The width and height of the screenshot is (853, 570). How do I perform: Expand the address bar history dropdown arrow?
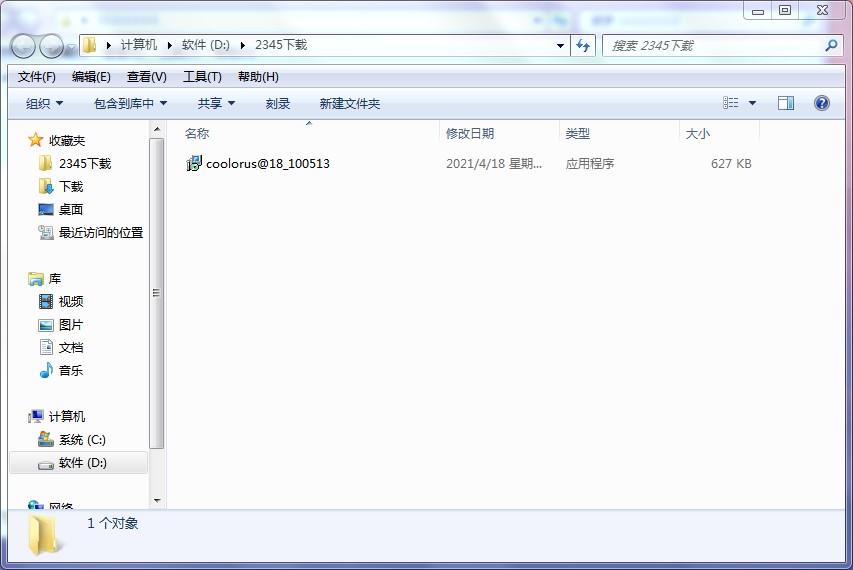tap(560, 46)
